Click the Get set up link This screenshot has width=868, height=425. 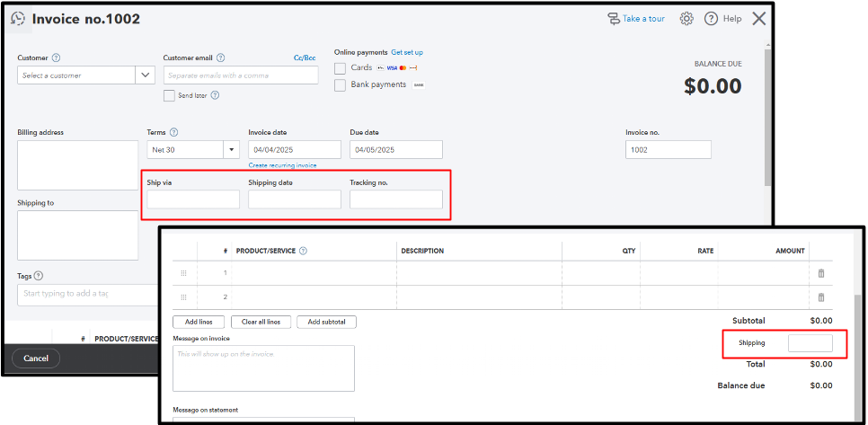pos(407,52)
